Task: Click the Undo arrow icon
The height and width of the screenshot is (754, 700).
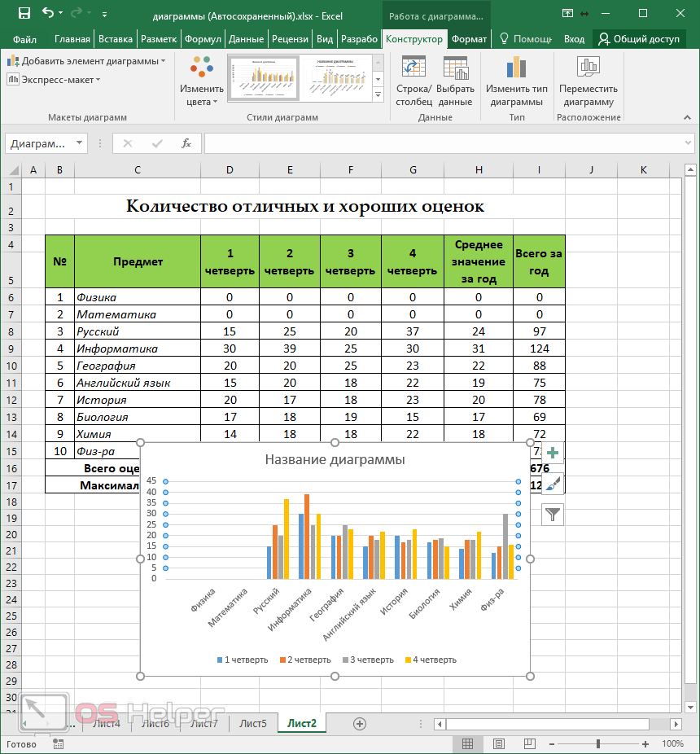Action: (48, 13)
